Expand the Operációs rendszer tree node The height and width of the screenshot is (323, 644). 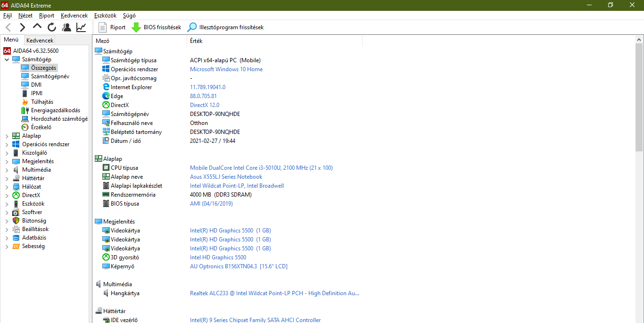click(7, 144)
